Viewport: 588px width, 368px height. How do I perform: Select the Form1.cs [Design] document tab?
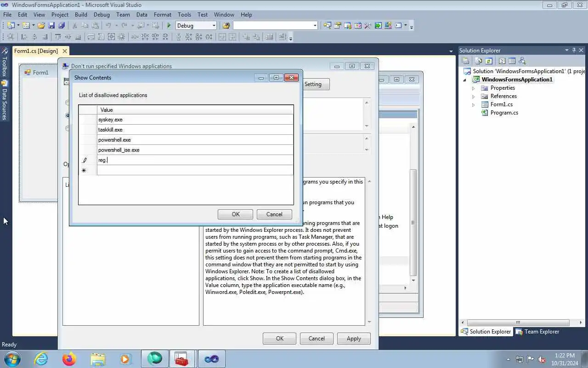36,51
